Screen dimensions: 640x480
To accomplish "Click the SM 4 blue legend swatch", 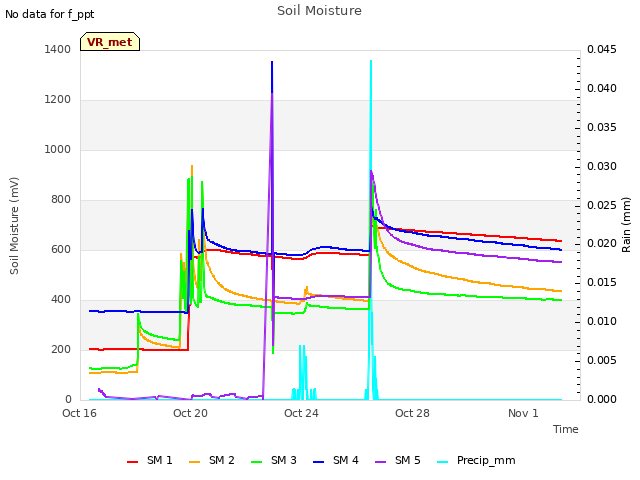I will click(318, 462).
